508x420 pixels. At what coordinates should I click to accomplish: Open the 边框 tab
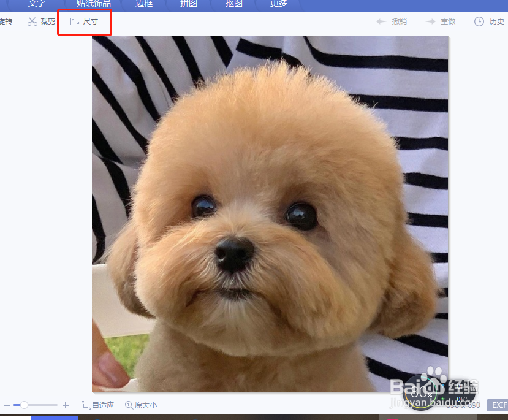pyautogui.click(x=143, y=4)
